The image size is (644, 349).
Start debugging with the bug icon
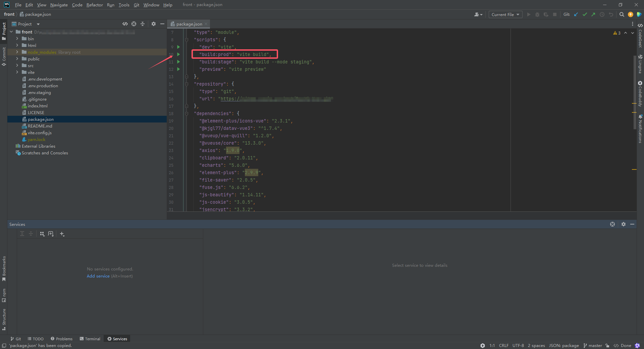click(x=537, y=14)
